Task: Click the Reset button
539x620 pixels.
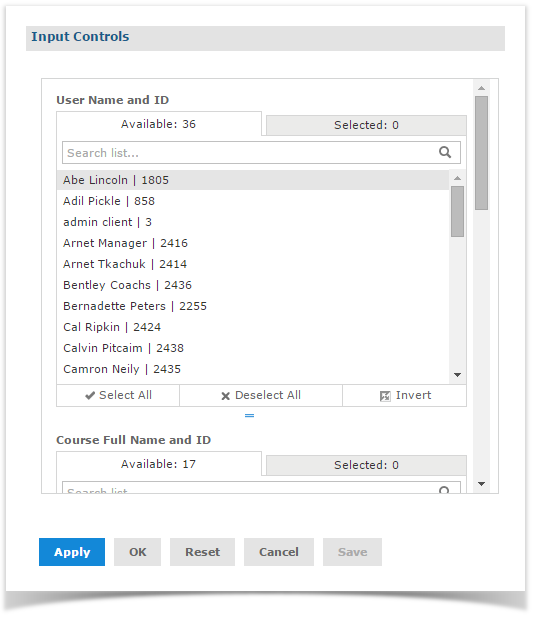Action: pos(202,552)
